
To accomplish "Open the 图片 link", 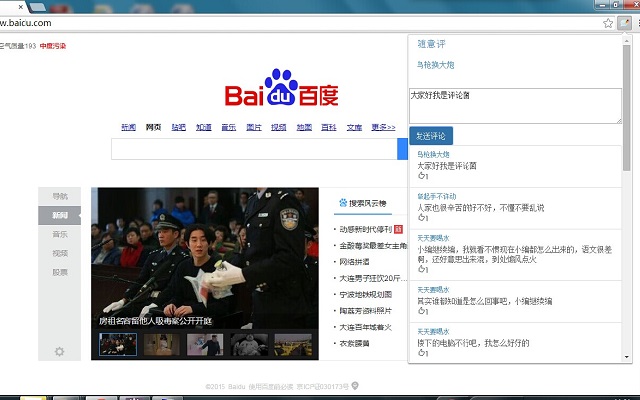I will 254,127.
